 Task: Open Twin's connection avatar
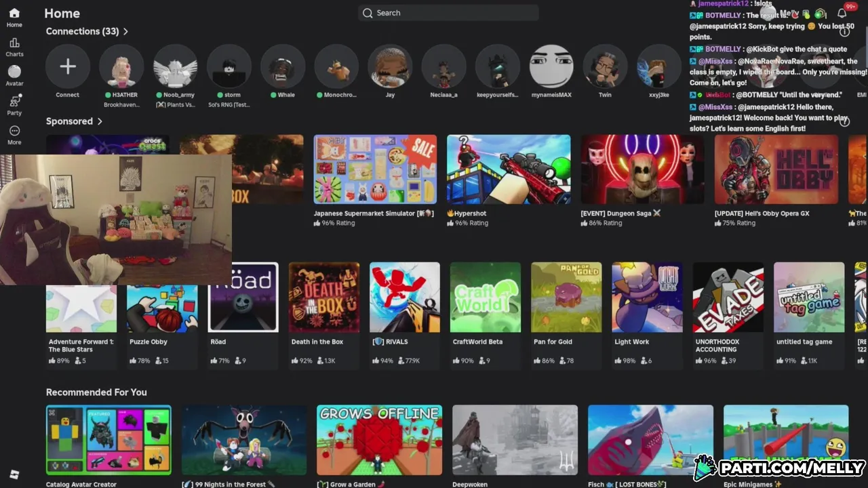pos(605,66)
